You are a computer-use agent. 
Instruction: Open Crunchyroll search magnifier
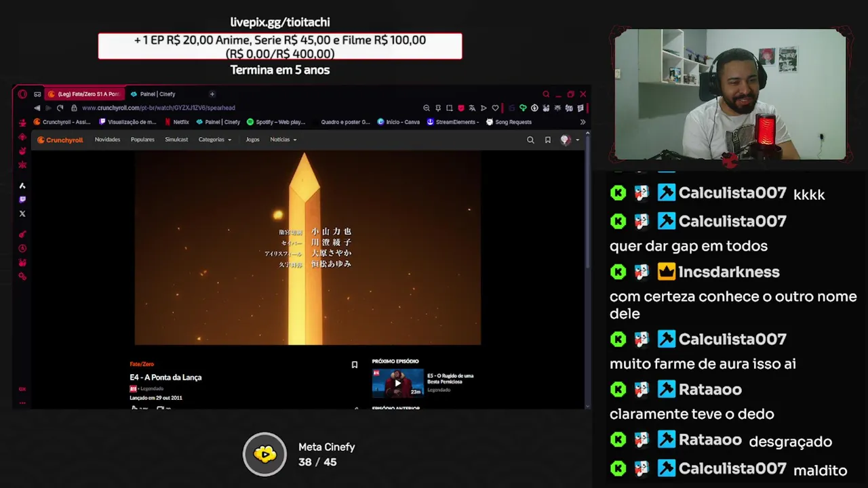(x=530, y=140)
